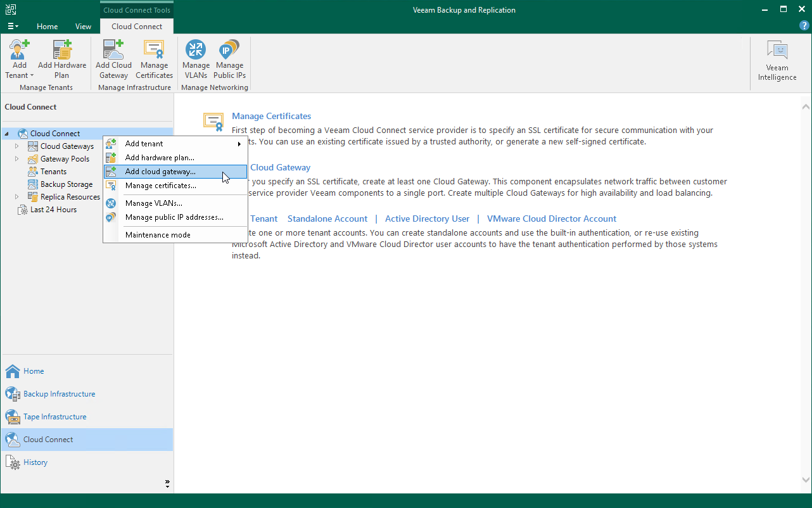Click the VMware Cloud Director Account link
The width and height of the screenshot is (812, 508).
(x=551, y=219)
